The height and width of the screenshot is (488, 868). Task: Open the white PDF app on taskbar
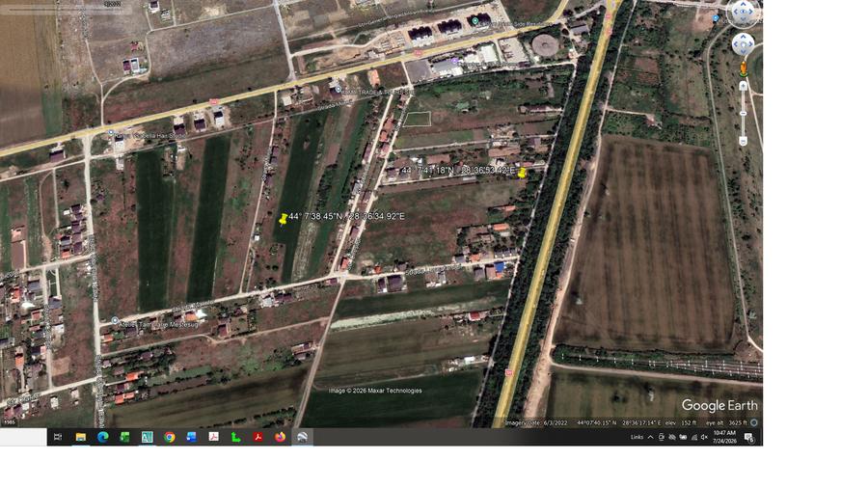[x=213, y=437]
